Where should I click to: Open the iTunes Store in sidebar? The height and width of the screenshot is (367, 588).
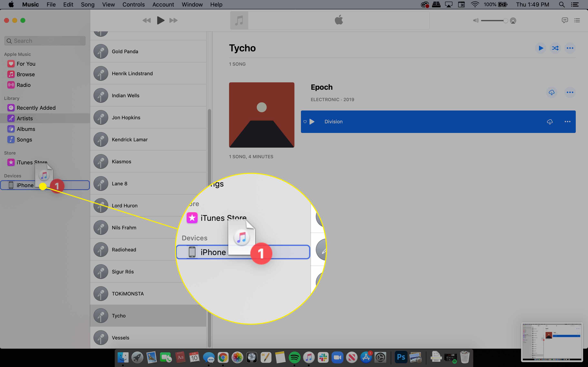click(x=32, y=162)
